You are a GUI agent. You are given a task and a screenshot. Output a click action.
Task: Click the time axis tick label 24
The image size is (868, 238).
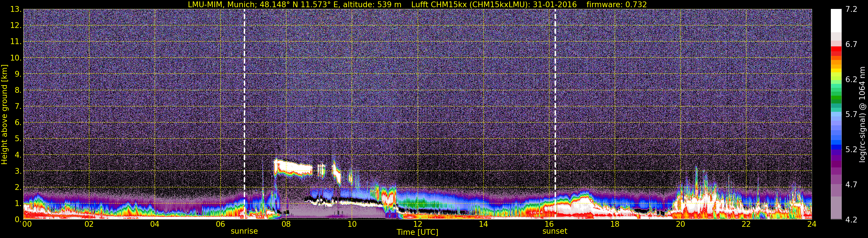click(x=812, y=224)
